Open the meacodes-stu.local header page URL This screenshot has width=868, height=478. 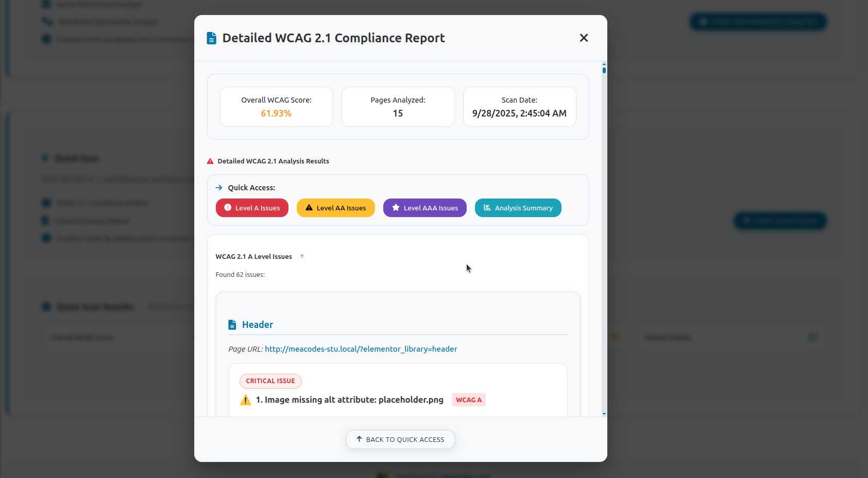pos(361,349)
